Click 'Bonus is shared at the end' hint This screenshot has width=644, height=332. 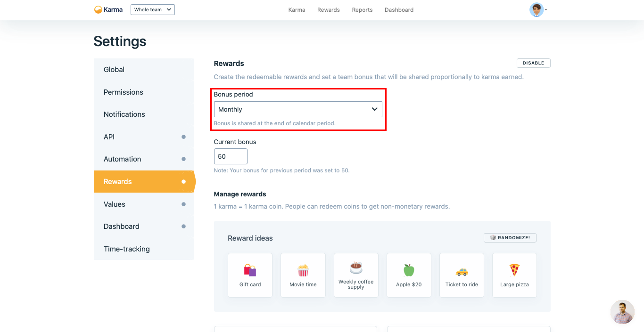tap(275, 123)
